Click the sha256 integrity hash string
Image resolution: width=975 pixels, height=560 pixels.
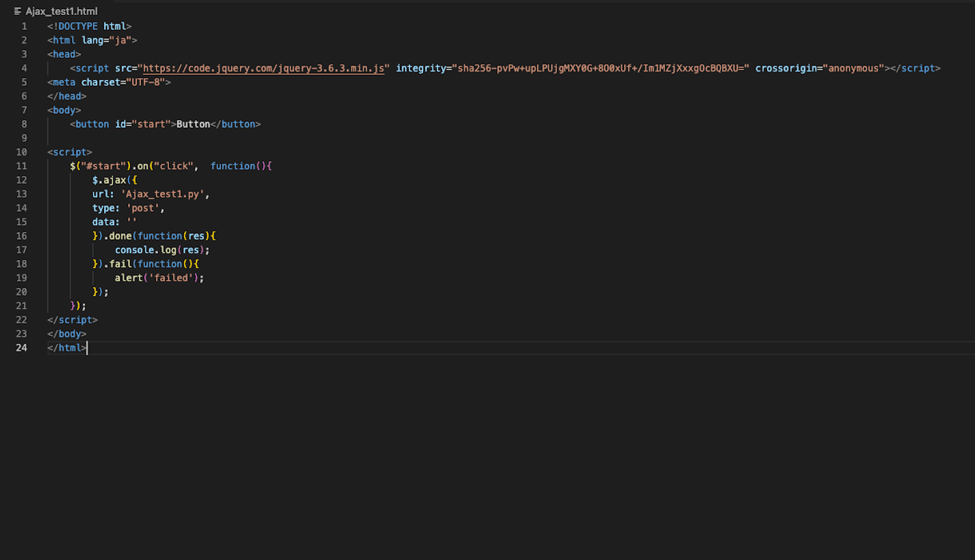click(603, 68)
